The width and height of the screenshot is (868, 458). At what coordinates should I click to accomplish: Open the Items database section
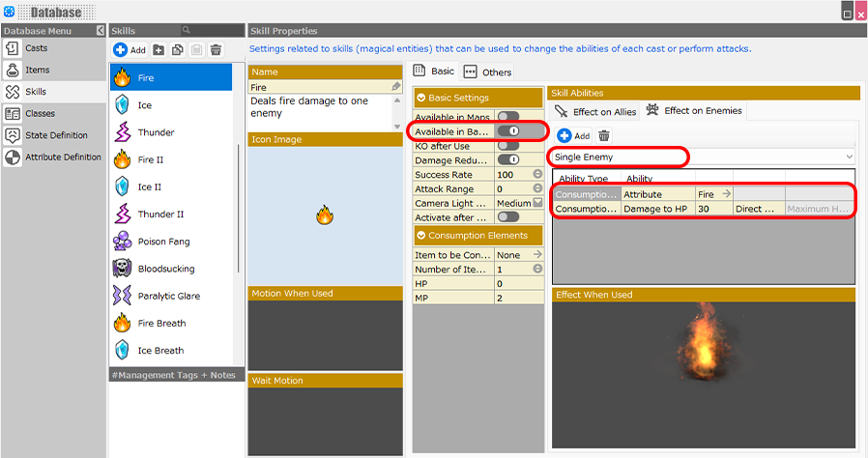37,70
